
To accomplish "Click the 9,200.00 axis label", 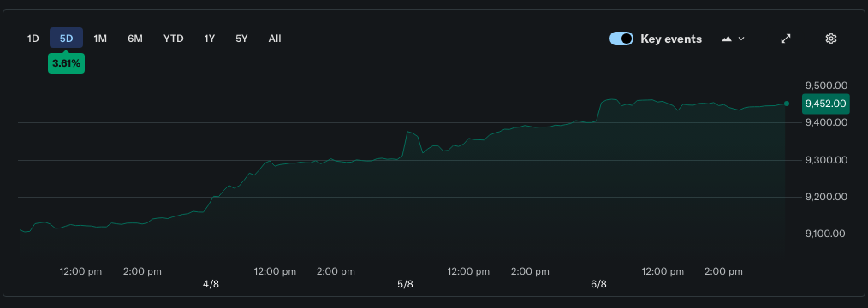I will point(825,197).
